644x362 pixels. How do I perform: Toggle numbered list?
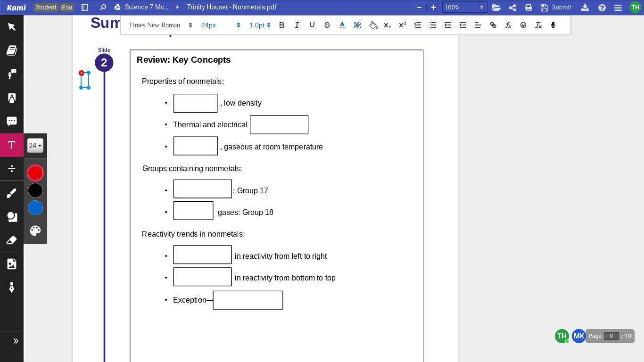coord(418,25)
